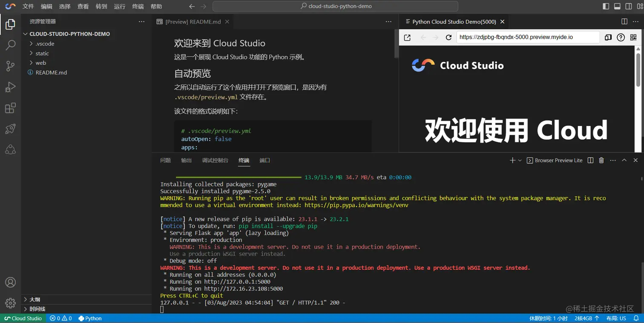Go forward with the title bar right arrow

pyautogui.click(x=203, y=6)
